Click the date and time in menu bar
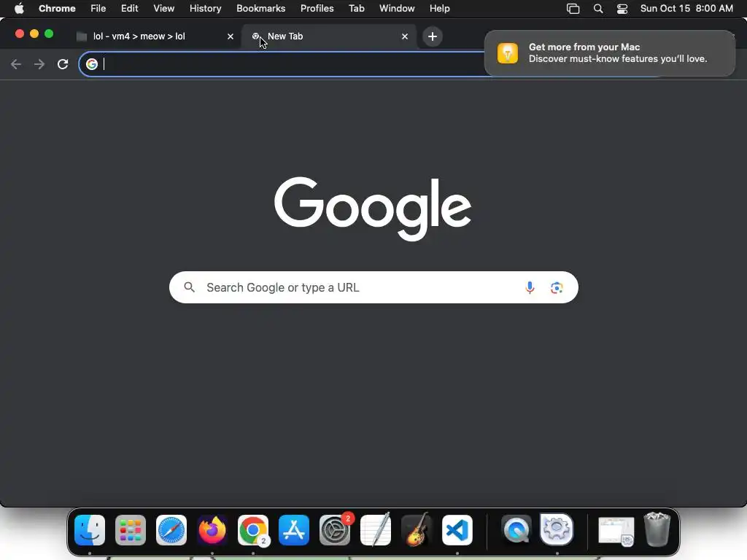Viewport: 747px width, 560px height. tap(686, 9)
